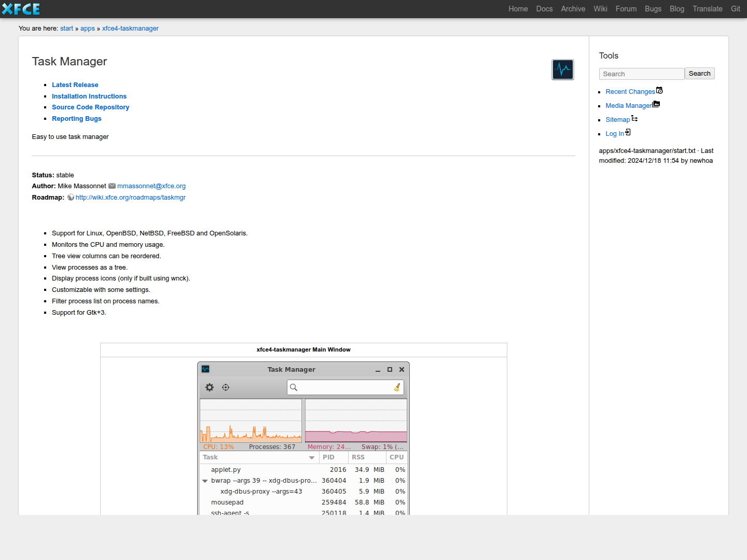Screen dimensions: 747x560
Task: Open the Archive menu item
Action: (x=573, y=9)
